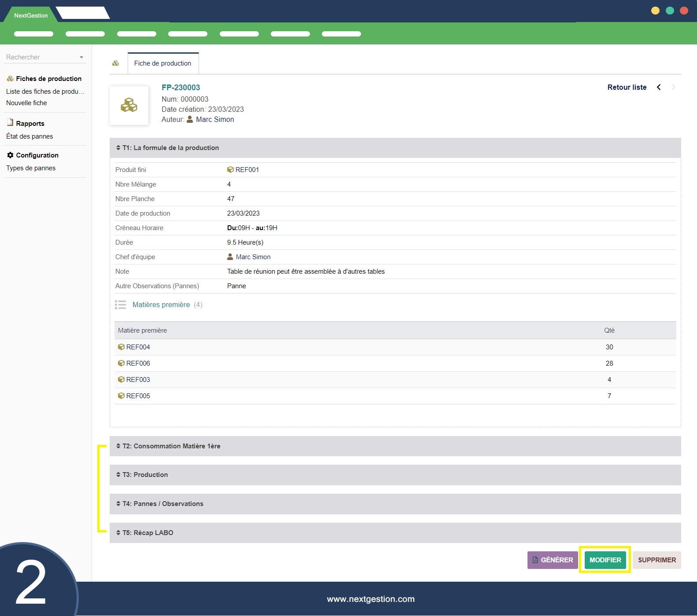This screenshot has width=697, height=616.
Task: Click the list icon beside Matières première
Action: [120, 304]
